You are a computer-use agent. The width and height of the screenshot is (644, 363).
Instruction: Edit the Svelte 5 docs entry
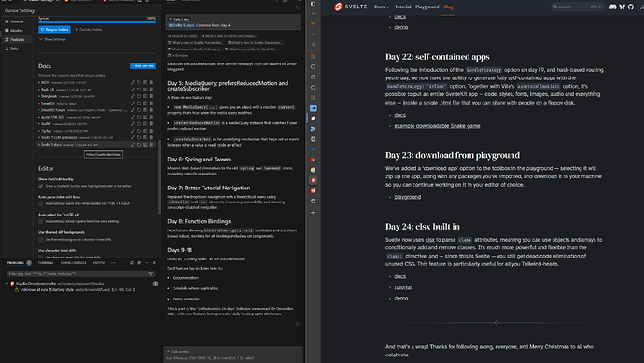click(133, 145)
